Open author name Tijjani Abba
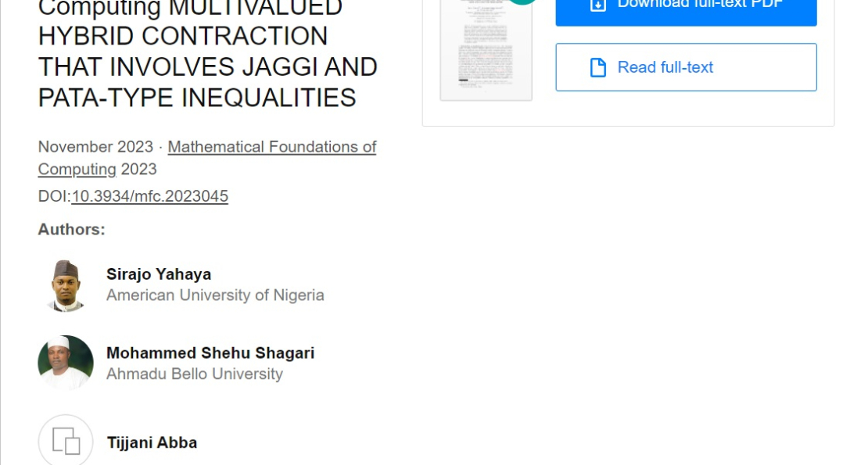The image size is (868, 465). 152,443
